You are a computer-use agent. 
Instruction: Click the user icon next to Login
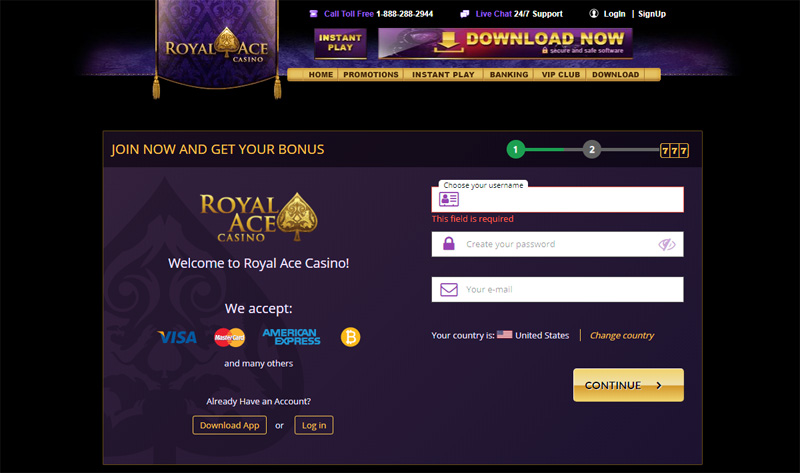click(593, 14)
